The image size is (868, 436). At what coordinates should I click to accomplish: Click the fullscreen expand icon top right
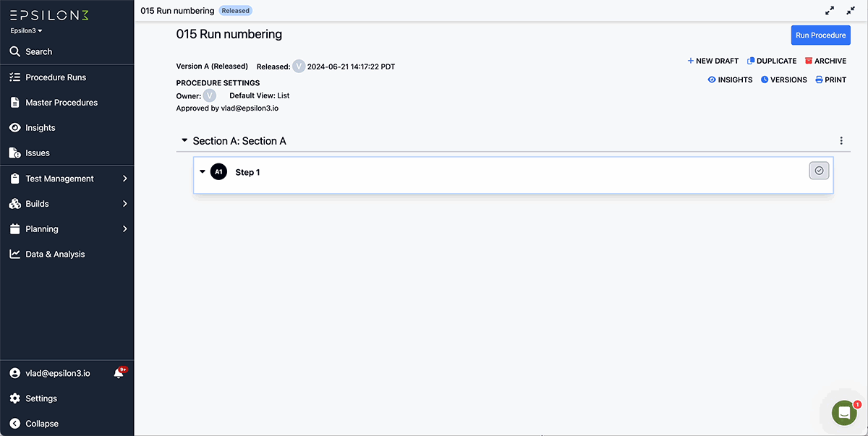pyautogui.click(x=829, y=10)
